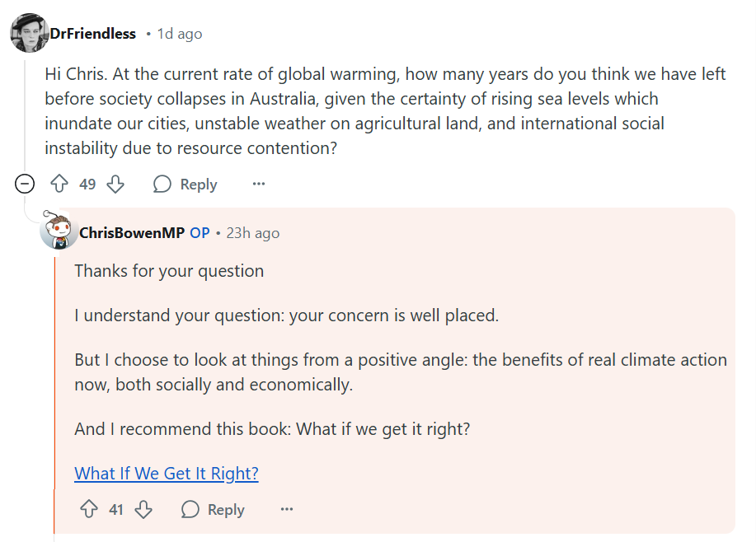Image resolution: width=756 pixels, height=542 pixels.
Task: Upvote ChrisBowenMP's reply
Action: pos(89,510)
